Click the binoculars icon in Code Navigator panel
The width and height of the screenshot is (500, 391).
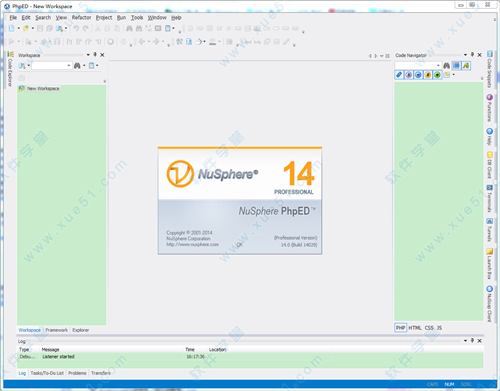pos(446,65)
